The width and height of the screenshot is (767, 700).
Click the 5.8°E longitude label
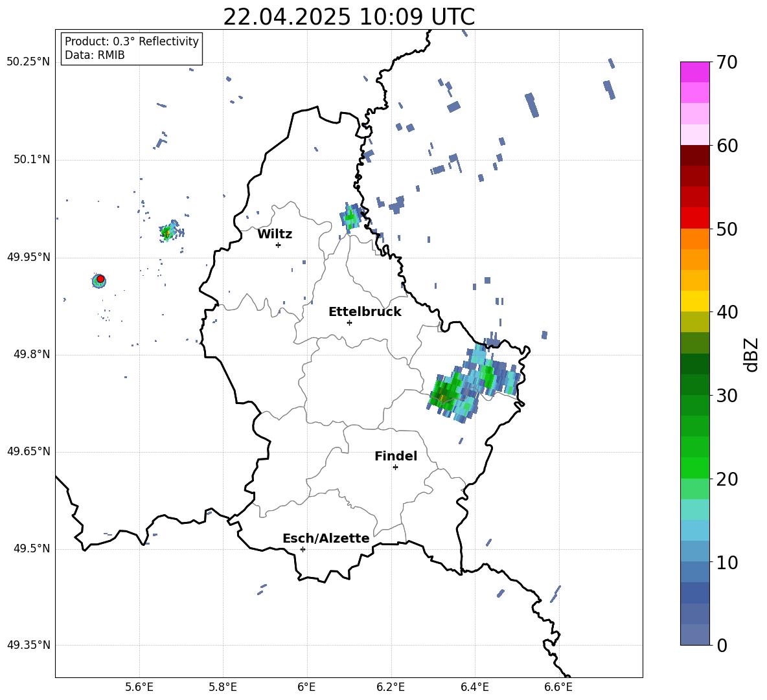coord(223,687)
